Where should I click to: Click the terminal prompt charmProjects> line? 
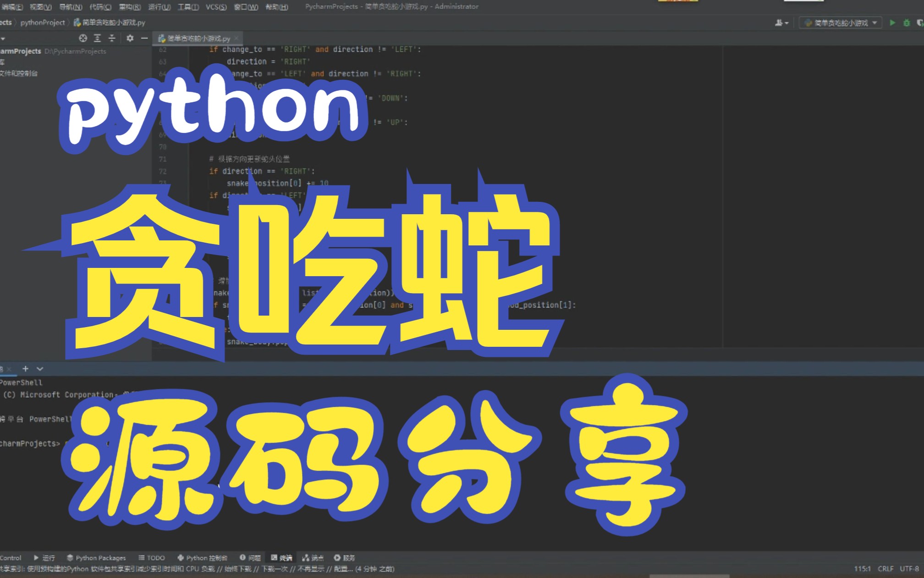pos(30,444)
